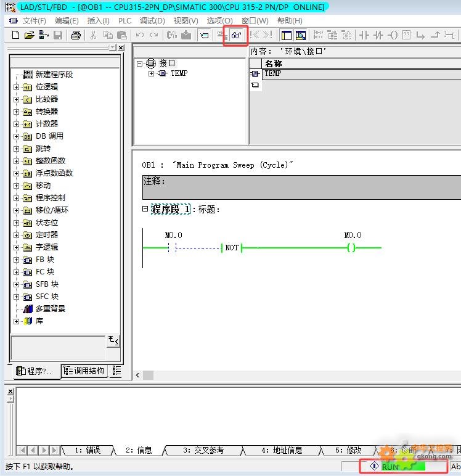Viewport: 461px width, 476px height.
Task: Open the 插入(I) menu
Action: tap(98, 21)
